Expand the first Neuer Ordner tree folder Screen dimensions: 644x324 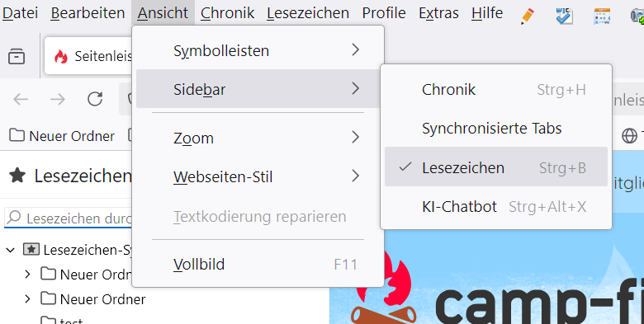(27, 274)
